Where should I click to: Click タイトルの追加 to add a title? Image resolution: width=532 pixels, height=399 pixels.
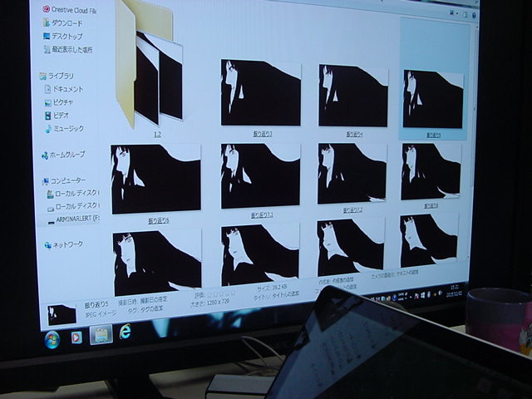click(286, 295)
